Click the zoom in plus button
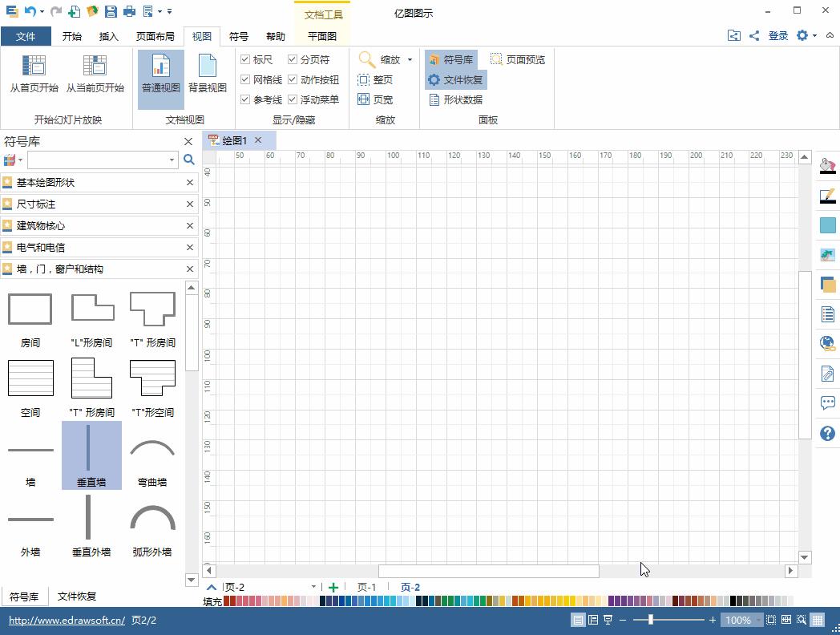 click(712, 620)
